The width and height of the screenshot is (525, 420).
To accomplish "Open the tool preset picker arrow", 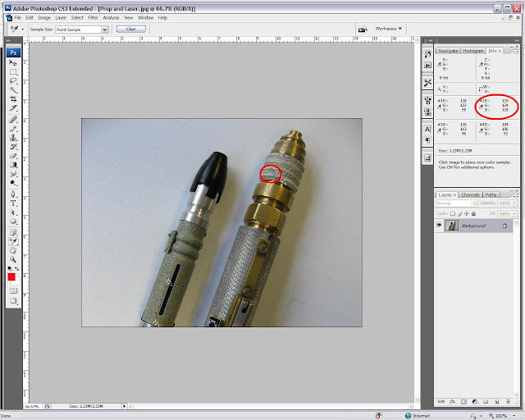I will [23, 30].
